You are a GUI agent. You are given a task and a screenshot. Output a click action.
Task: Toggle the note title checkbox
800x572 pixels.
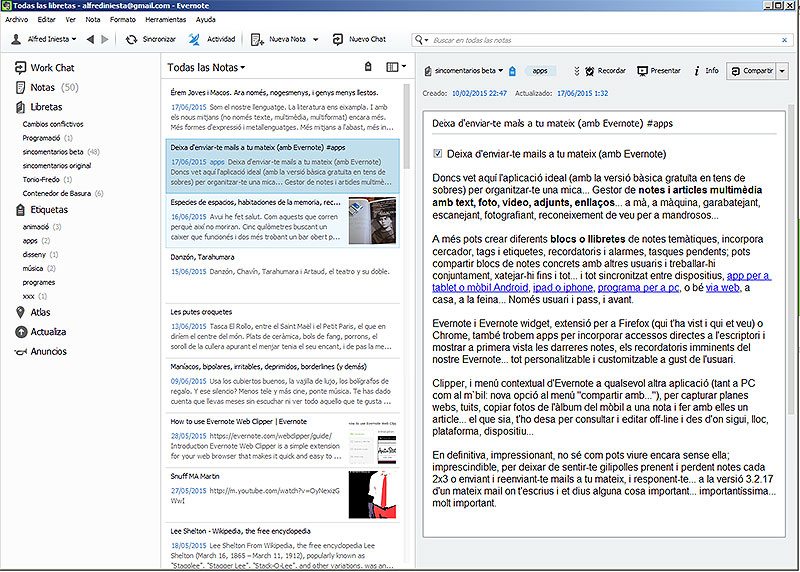[x=437, y=153]
